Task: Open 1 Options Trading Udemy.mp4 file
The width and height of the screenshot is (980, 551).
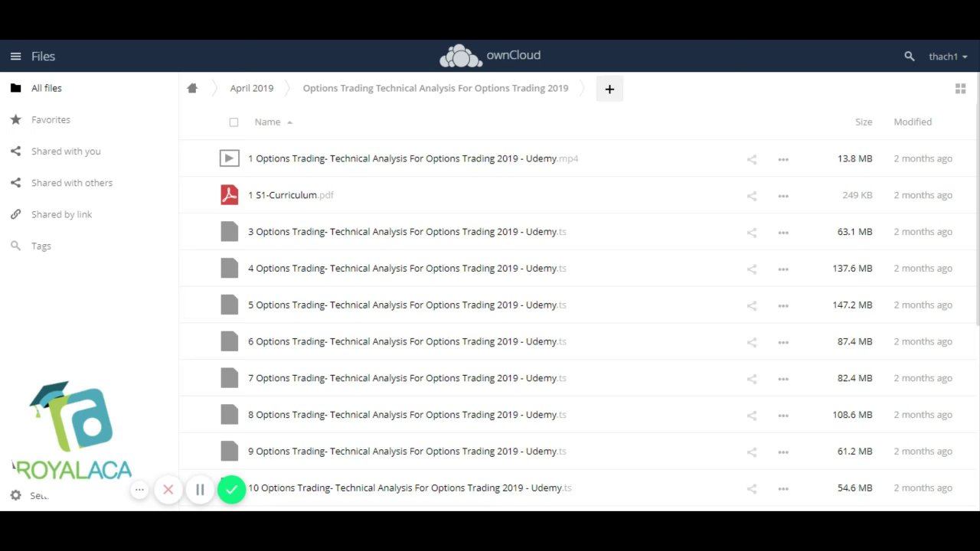Action: pos(413,158)
